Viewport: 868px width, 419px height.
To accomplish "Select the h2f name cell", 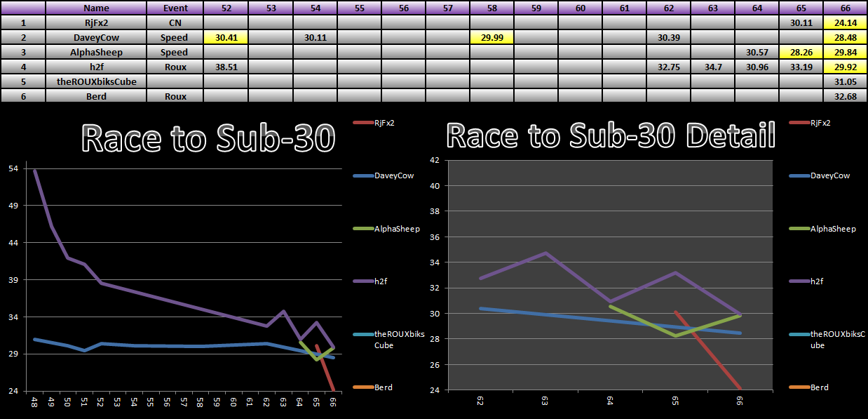I will point(96,67).
